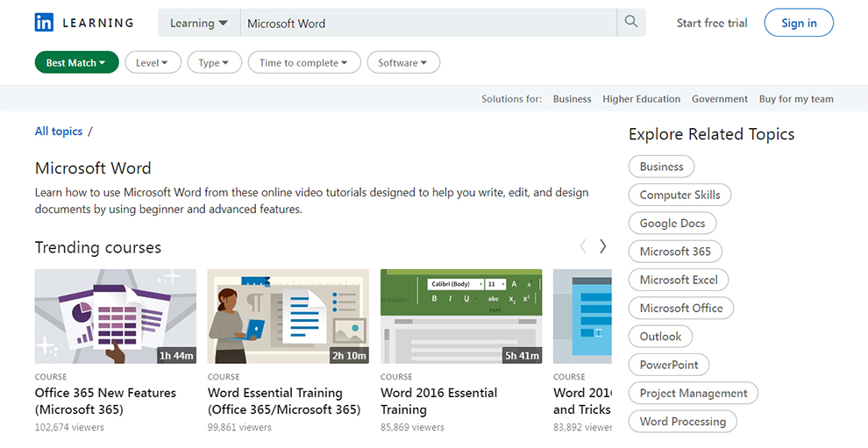This screenshot has height=448, width=868.
Task: Select Outlook topic chip
Action: pyautogui.click(x=660, y=336)
